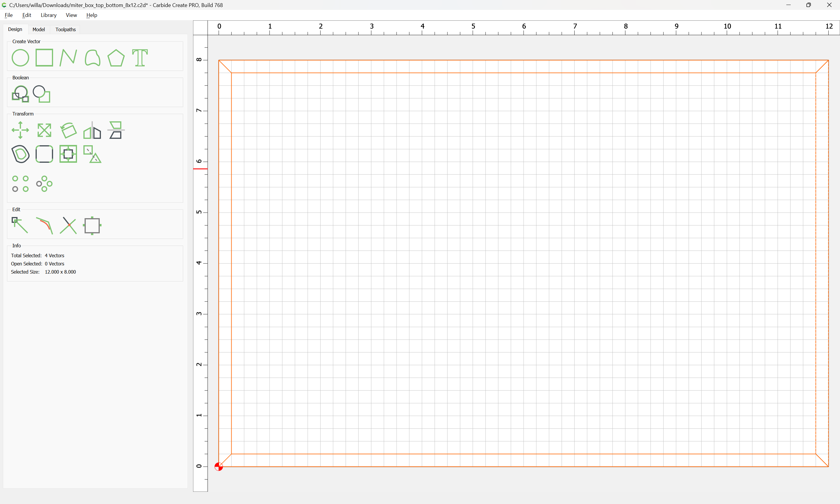The image size is (840, 504).
Task: Click the 'Transform' section label
Action: (x=23, y=114)
